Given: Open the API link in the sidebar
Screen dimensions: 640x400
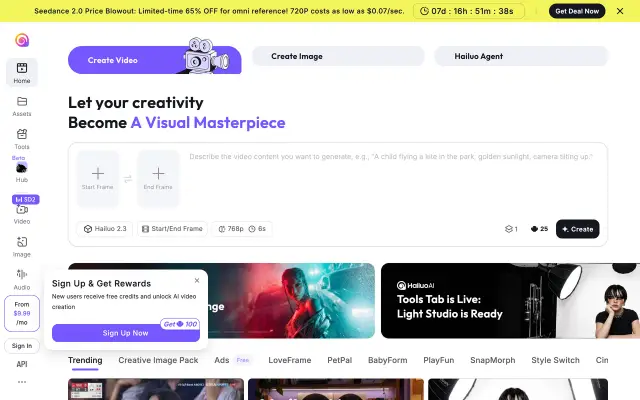Looking at the screenshot, I should pos(22,364).
